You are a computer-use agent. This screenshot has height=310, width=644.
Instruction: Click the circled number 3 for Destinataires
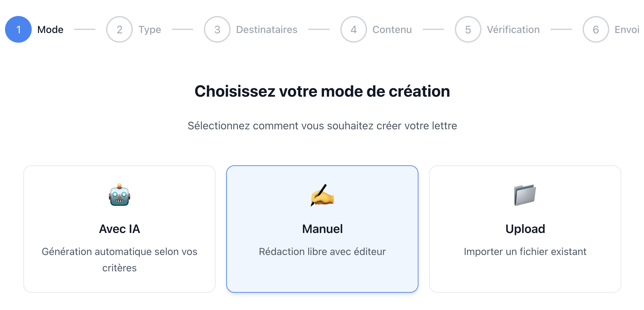217,29
